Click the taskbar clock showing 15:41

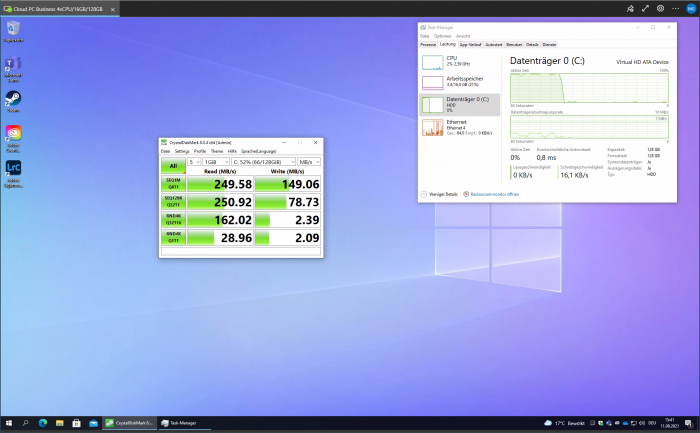point(669,423)
